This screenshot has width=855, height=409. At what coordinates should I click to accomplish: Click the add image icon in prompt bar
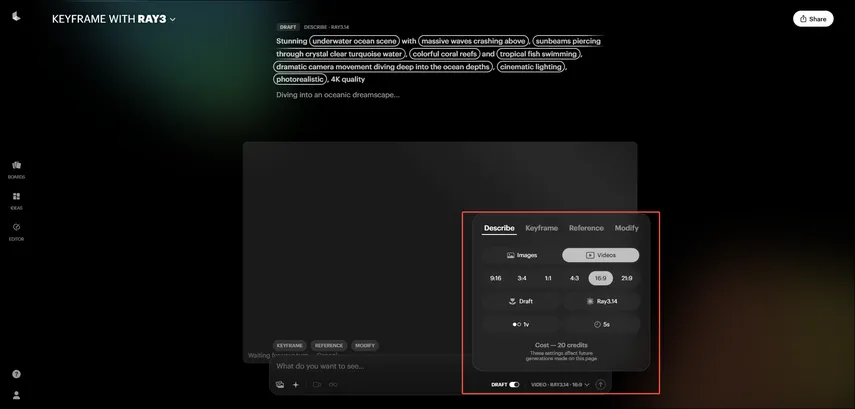[280, 384]
